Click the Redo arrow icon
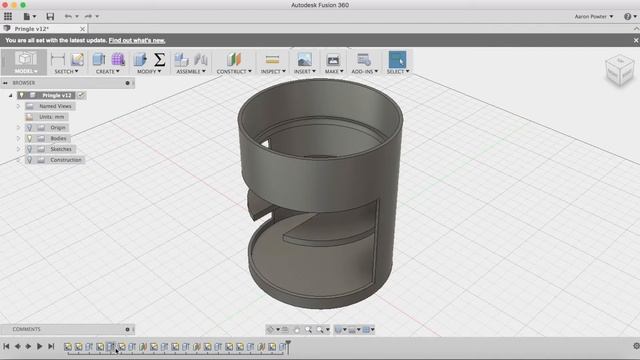This screenshot has width=640, height=360. tap(88, 16)
